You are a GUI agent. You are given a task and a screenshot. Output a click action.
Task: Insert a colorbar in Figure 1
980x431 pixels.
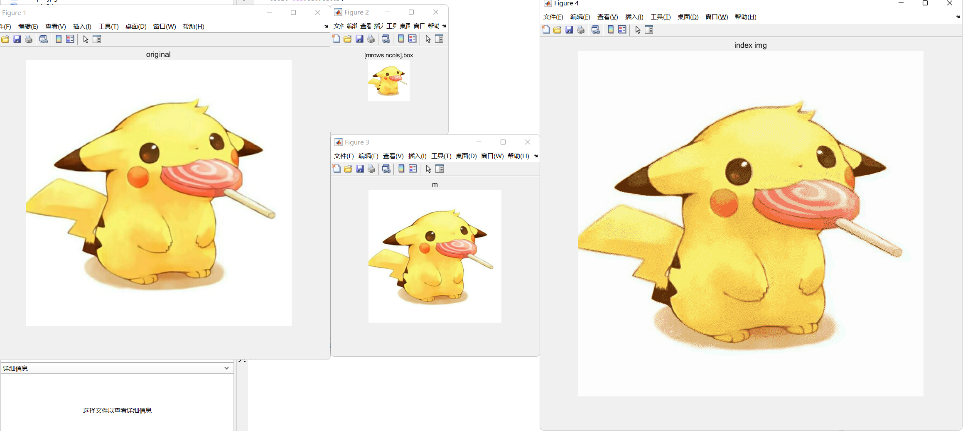[59, 39]
